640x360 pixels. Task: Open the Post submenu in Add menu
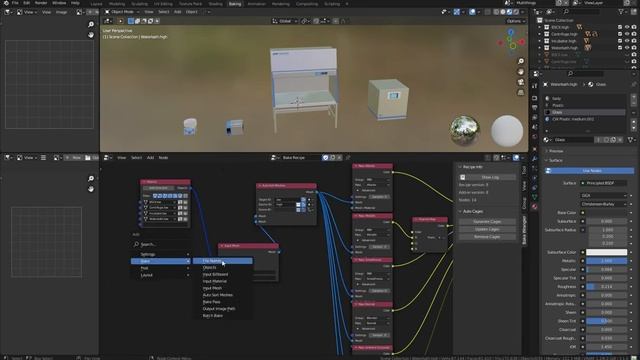click(161, 268)
